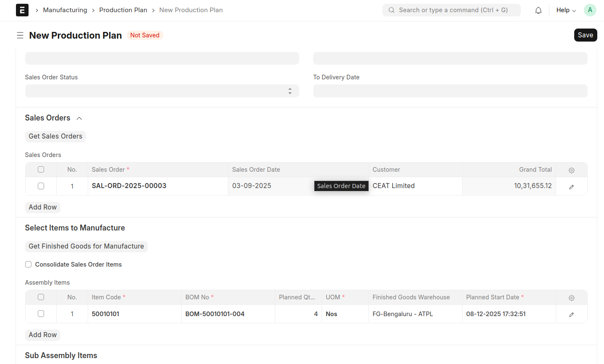Edit the SAL-ORD-2025-00003 row with pencil
Viewport: 604px width, 364px height.
coord(571,186)
